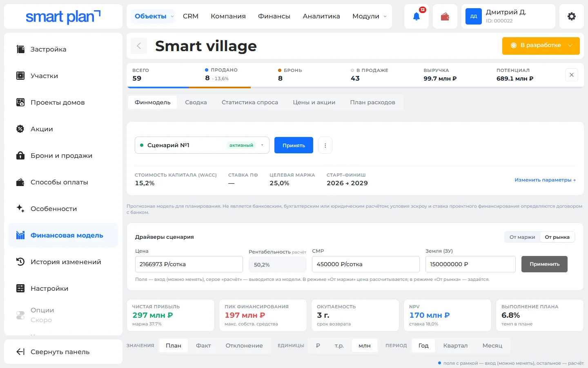Image resolution: width=588 pixels, height=368 pixels.
Task: Open Участки sidebar icon
Action: coord(20,76)
